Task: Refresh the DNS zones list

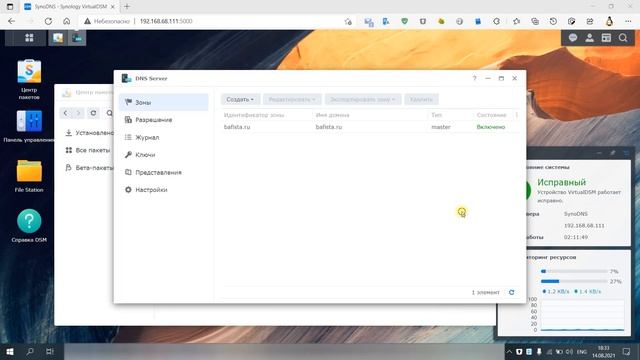Action: coord(511,292)
